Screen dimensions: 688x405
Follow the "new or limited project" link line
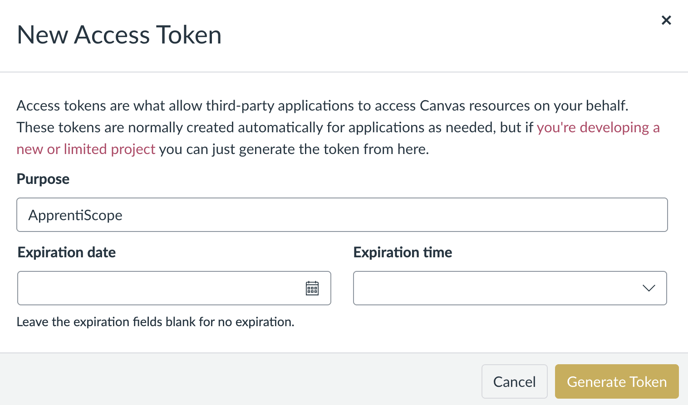coord(86,149)
